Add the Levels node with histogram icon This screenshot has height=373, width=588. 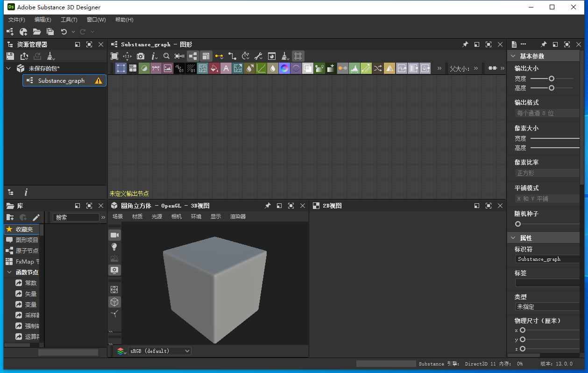point(354,68)
